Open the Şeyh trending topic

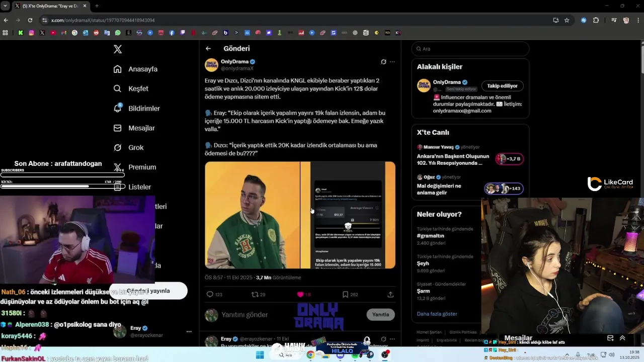tap(423, 263)
